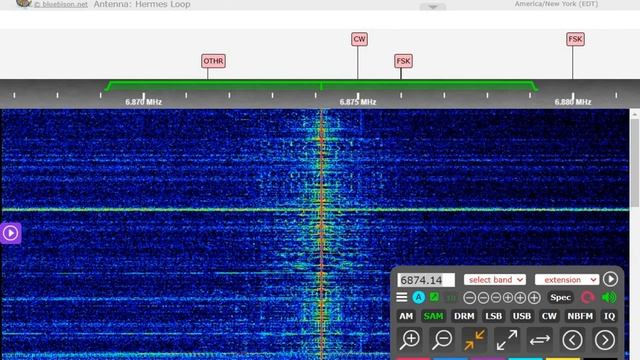
Task: Select USB demodulation mode
Action: point(522,316)
